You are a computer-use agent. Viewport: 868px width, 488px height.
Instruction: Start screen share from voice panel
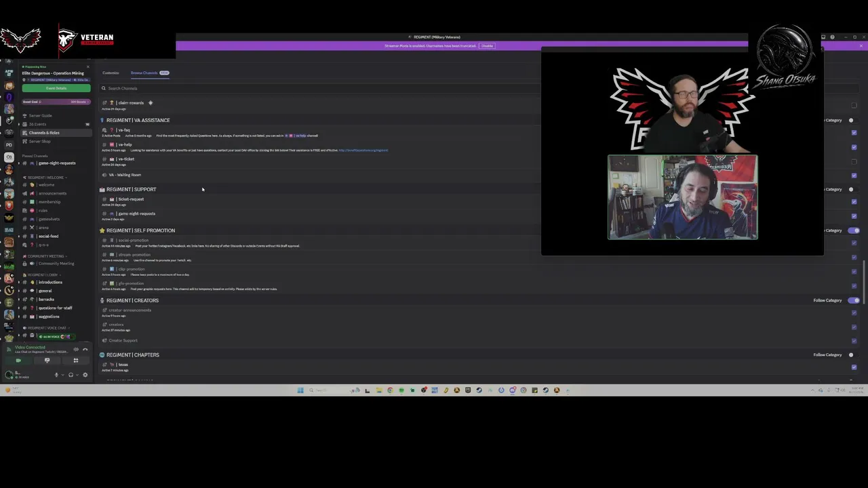point(47,361)
